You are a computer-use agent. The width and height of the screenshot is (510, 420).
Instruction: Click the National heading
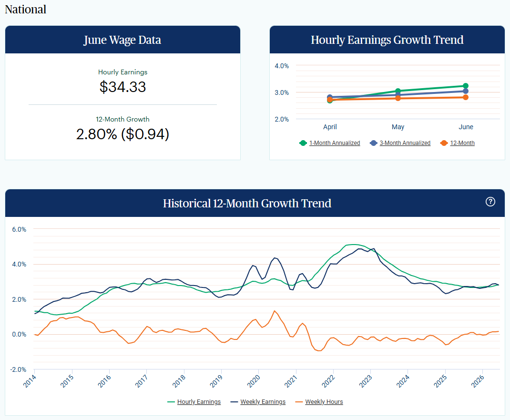point(25,10)
